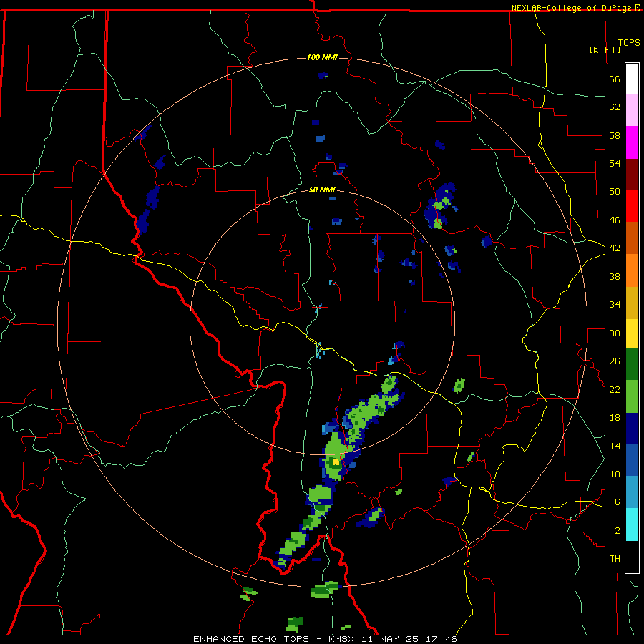Image resolution: width=644 pixels, height=644 pixels.
Task: Click the 50 value on legend scale
Action: click(615, 192)
